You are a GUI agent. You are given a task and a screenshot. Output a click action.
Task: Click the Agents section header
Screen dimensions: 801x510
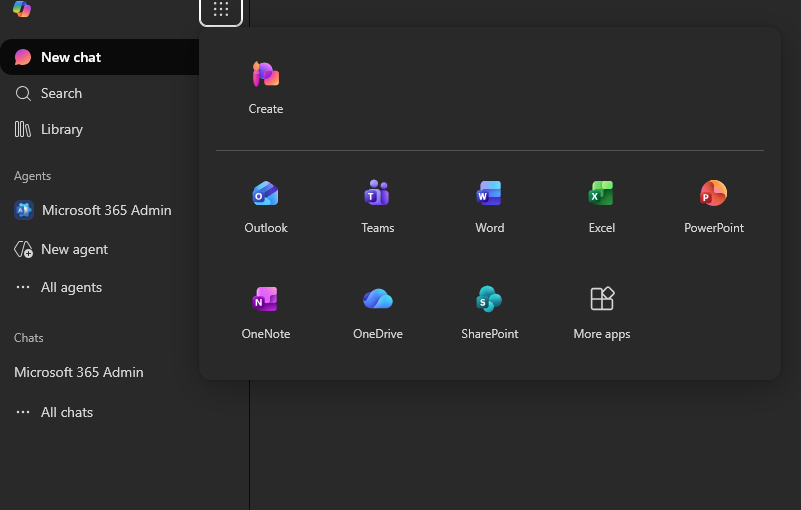point(32,176)
